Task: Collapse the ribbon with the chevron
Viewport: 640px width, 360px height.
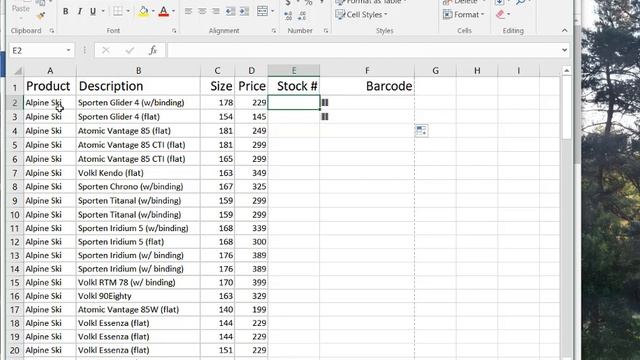Action: [x=564, y=31]
